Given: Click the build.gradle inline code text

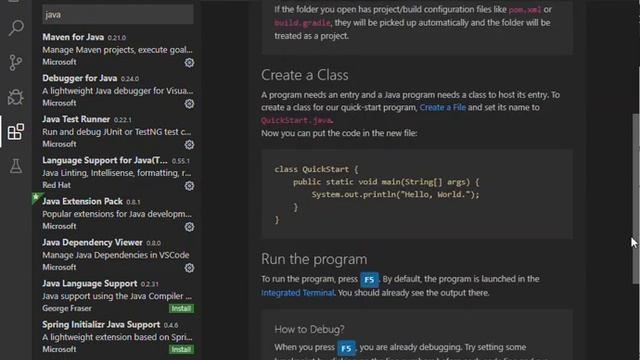Looking at the screenshot, I should point(302,23).
